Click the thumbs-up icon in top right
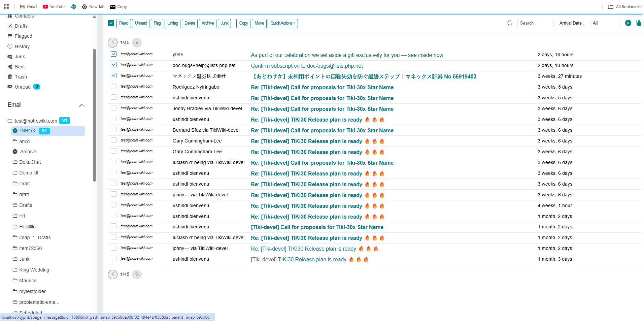Image resolution: width=644 pixels, height=321 pixels. tap(639, 23)
